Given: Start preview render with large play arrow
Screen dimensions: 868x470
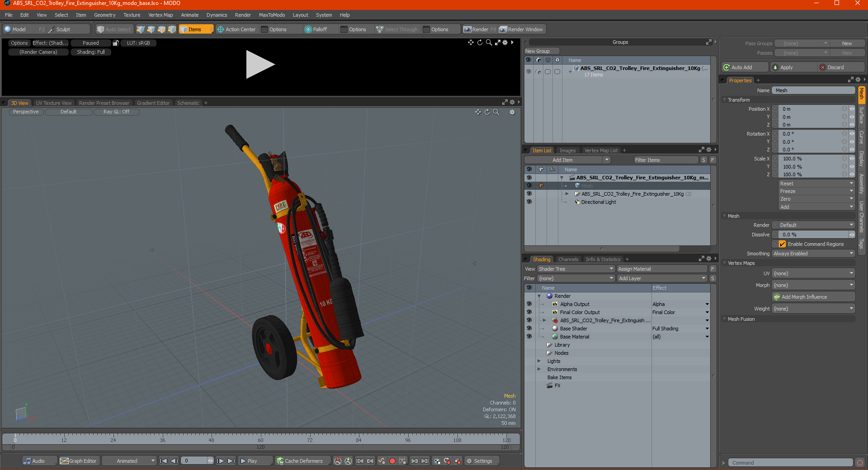Looking at the screenshot, I should (260, 65).
